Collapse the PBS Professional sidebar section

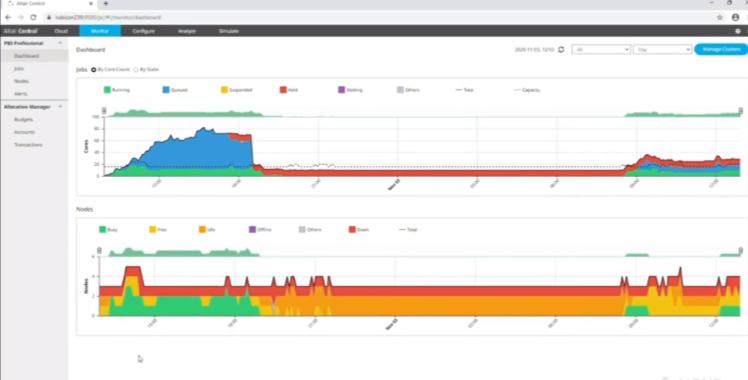pos(60,43)
